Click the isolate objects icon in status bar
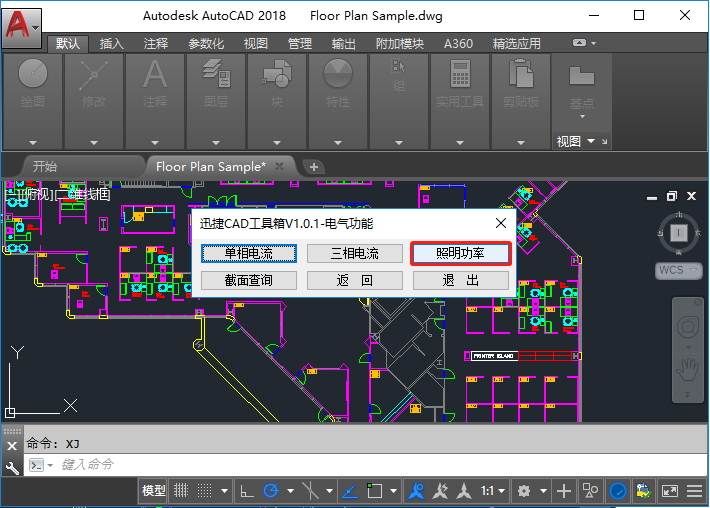 590,491
